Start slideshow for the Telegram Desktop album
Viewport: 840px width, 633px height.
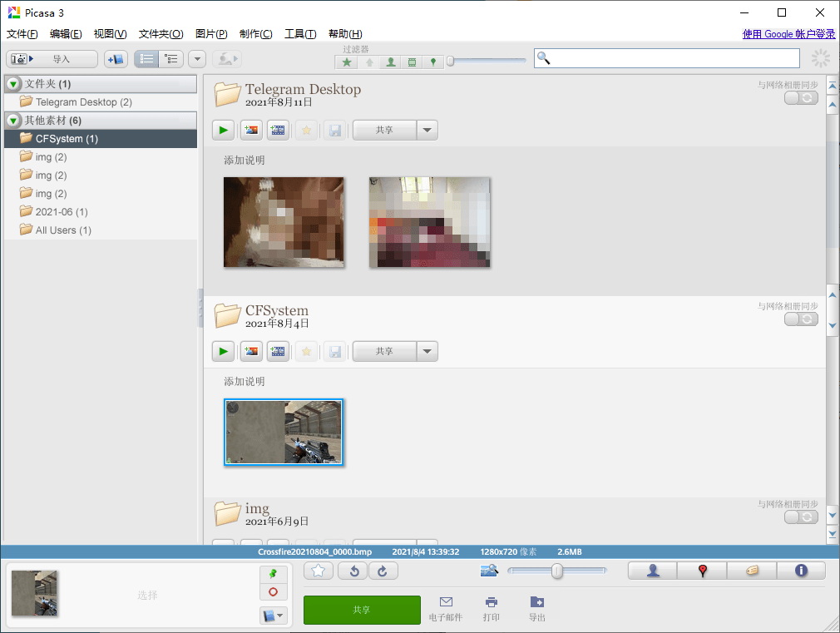click(222, 130)
